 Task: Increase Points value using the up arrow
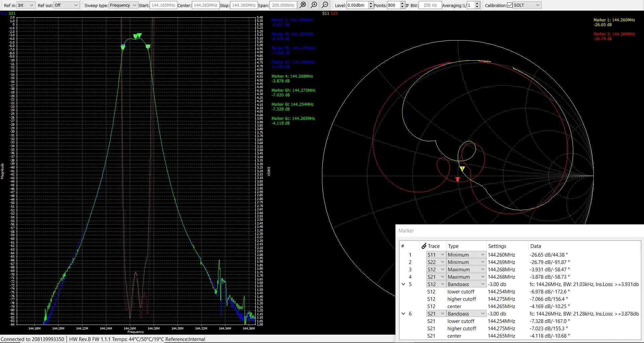[x=402, y=3]
